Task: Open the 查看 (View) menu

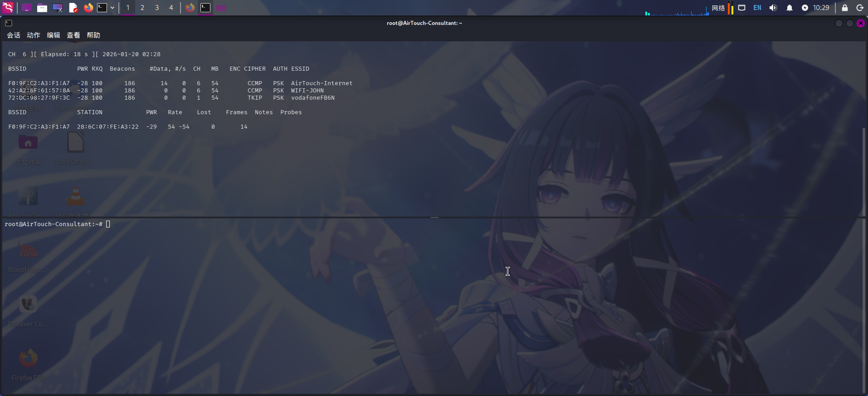Action: [x=73, y=35]
